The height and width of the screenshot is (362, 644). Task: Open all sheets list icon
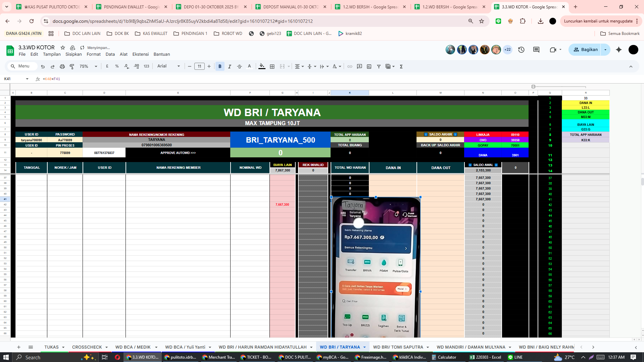point(31,347)
